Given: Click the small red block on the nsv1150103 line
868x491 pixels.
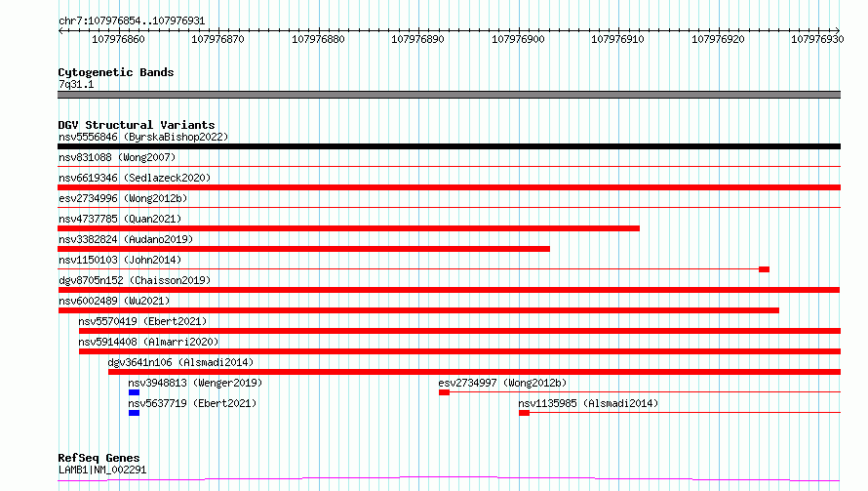Looking at the screenshot, I should (764, 269).
